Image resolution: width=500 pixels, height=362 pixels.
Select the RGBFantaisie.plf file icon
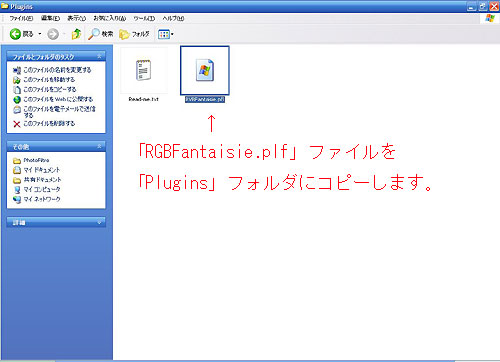click(x=205, y=70)
